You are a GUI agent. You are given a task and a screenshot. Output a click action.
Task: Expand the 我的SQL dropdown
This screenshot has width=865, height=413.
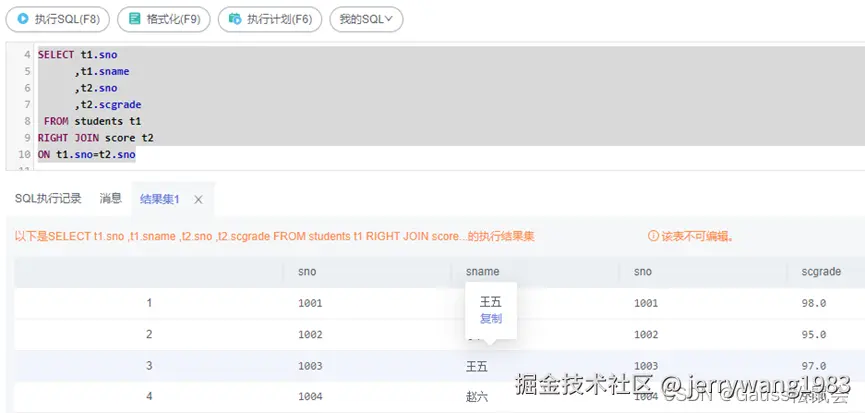pos(366,19)
